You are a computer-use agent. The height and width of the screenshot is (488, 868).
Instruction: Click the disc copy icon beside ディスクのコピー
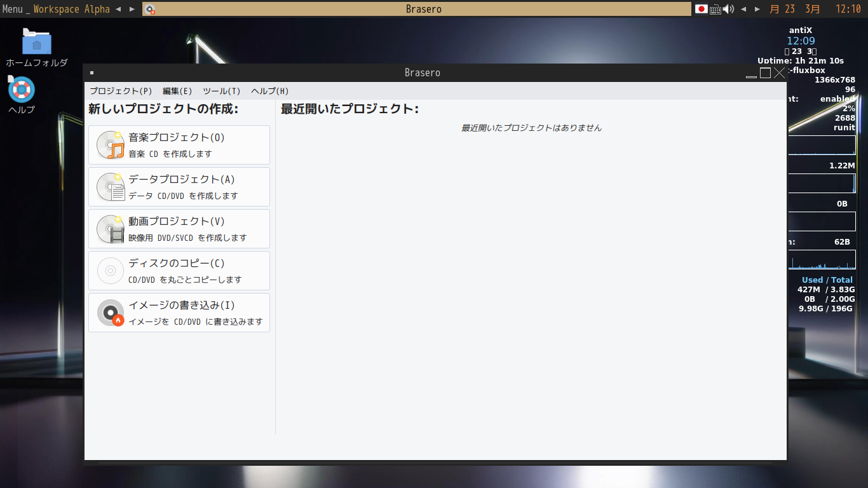point(110,270)
